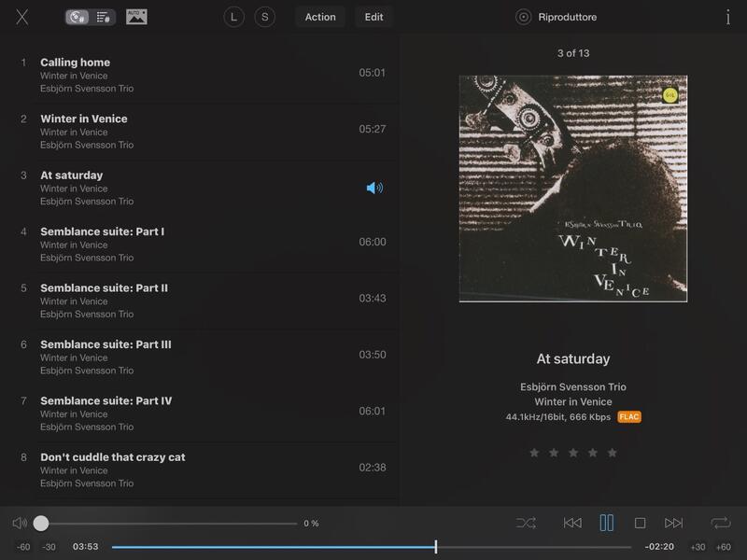Click the L circle button
Viewport: 747px width, 560px height.
[233, 17]
